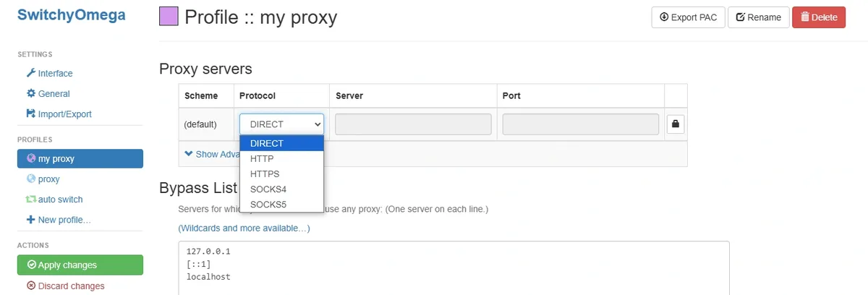Click the trash icon in Delete button

point(805,17)
